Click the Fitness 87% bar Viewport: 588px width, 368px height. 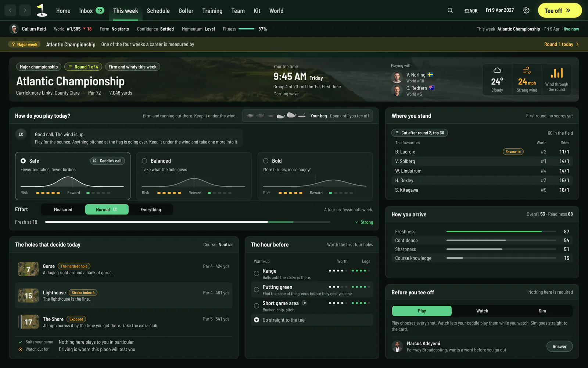[247, 29]
